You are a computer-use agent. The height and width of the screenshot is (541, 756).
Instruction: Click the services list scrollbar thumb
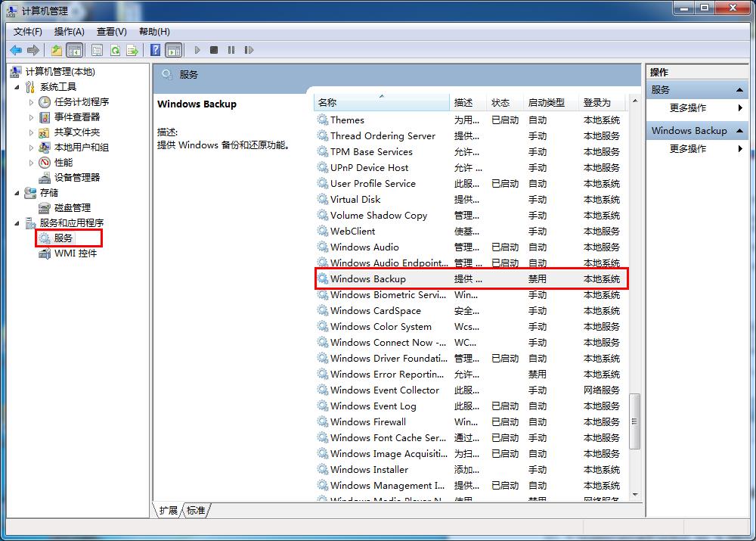tap(634, 421)
